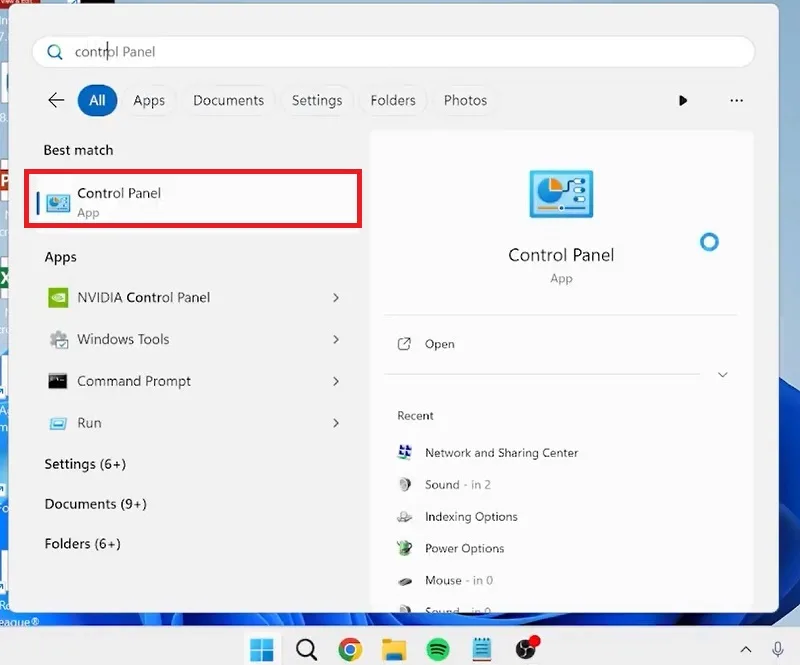This screenshot has height=665, width=800.
Task: Click the Power Options icon
Action: (x=405, y=548)
